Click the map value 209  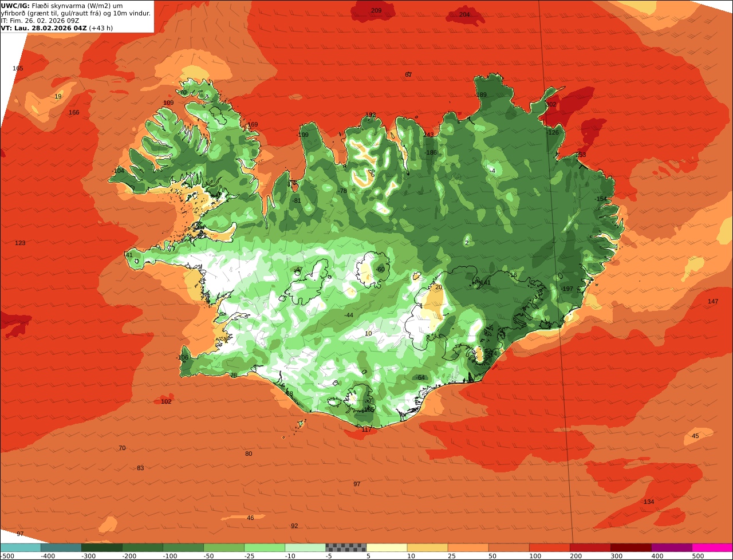376,11
